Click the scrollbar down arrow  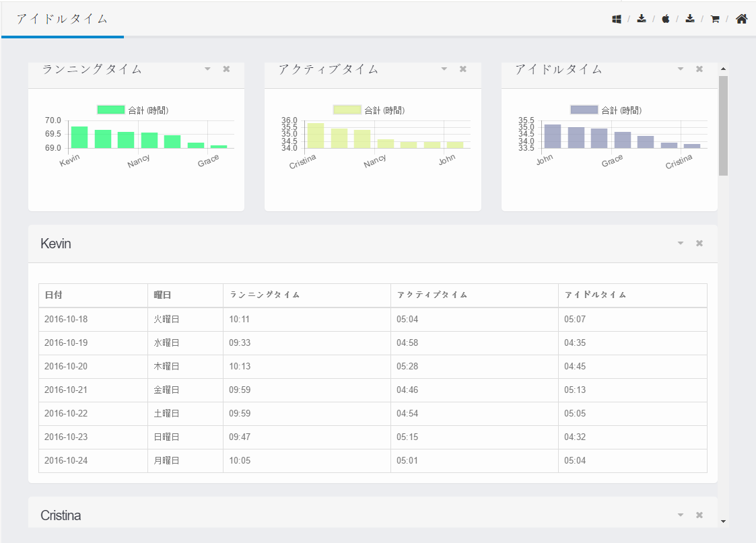coord(723,521)
